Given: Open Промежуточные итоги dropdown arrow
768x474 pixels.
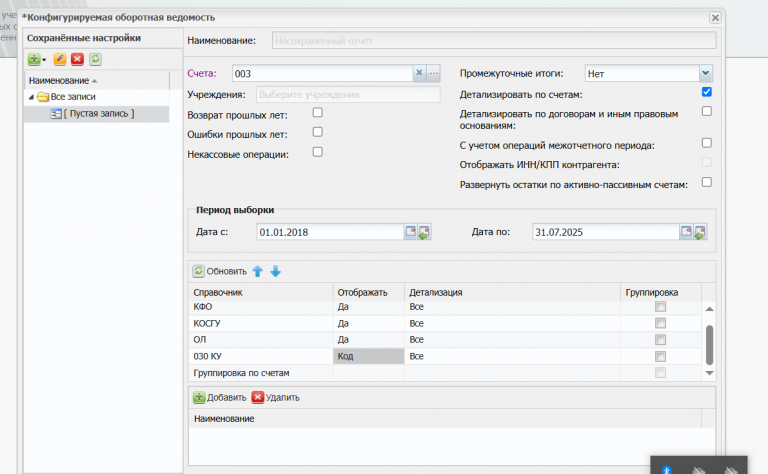Looking at the screenshot, I should point(705,73).
